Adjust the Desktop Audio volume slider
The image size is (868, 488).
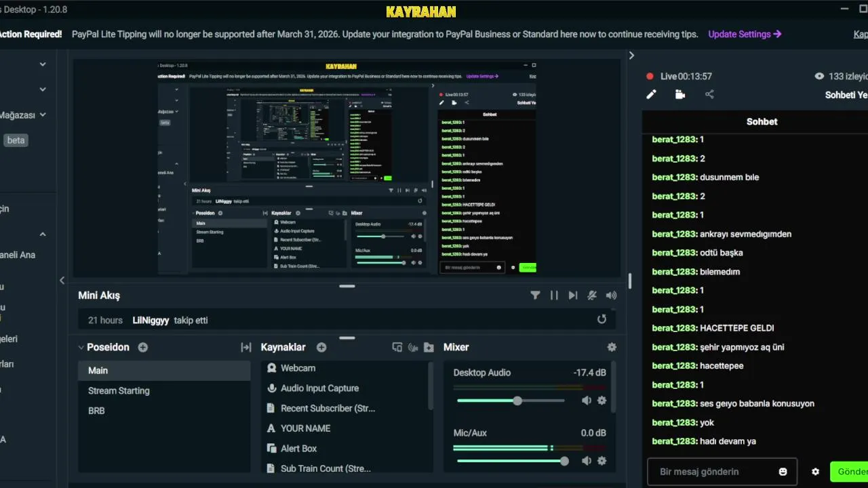click(x=511, y=401)
